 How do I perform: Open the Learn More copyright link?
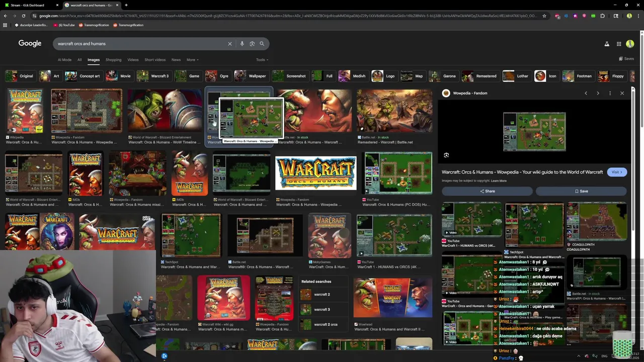(499, 180)
